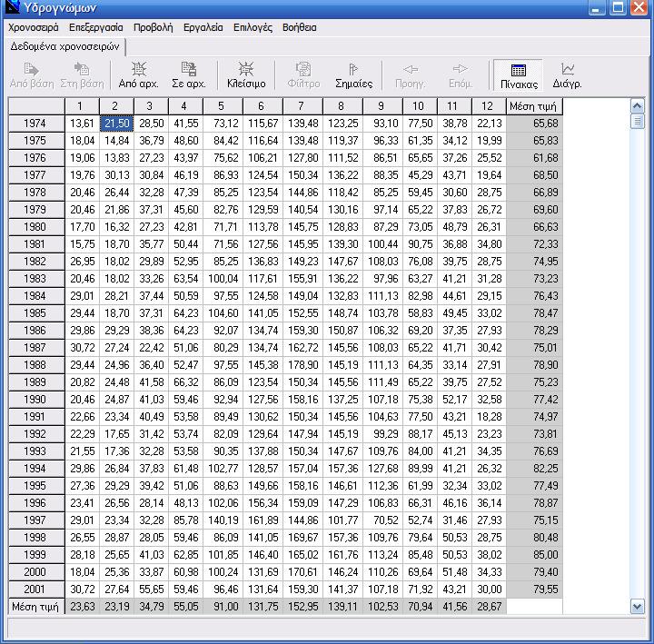Viewport: 654px width, 644px height.
Task: Select the 1990 row header
Action: tap(36, 400)
